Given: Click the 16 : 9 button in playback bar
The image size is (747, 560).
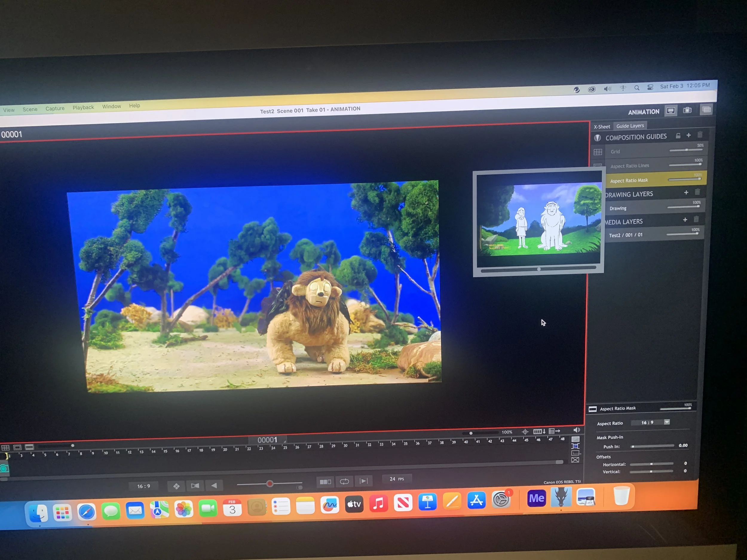Looking at the screenshot, I should [143, 487].
